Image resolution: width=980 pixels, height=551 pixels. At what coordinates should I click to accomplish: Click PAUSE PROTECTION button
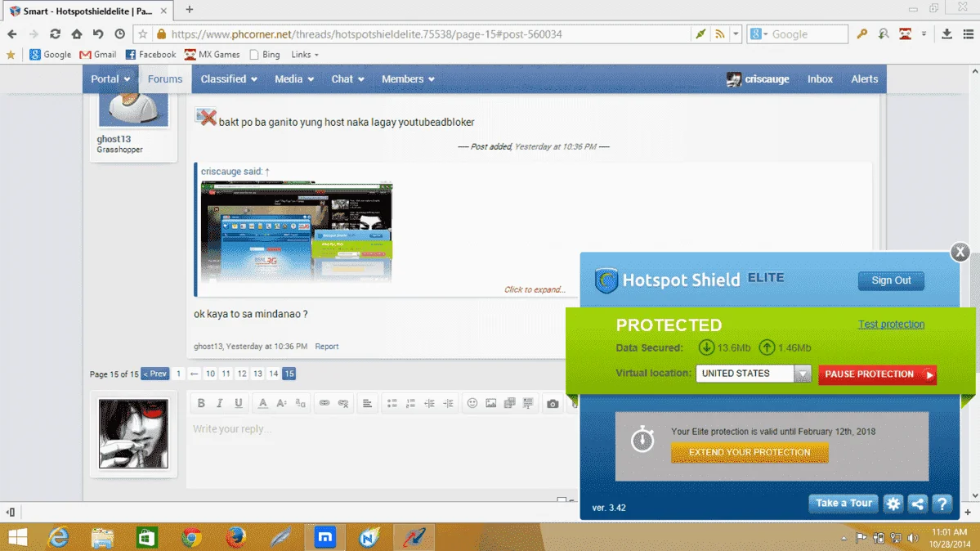coord(878,374)
